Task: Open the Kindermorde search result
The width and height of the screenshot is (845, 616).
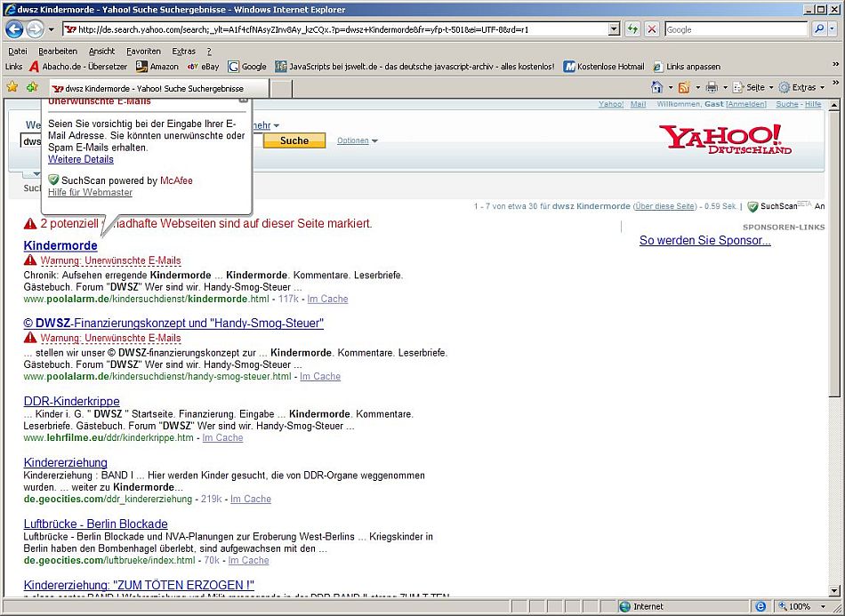Action: point(60,245)
